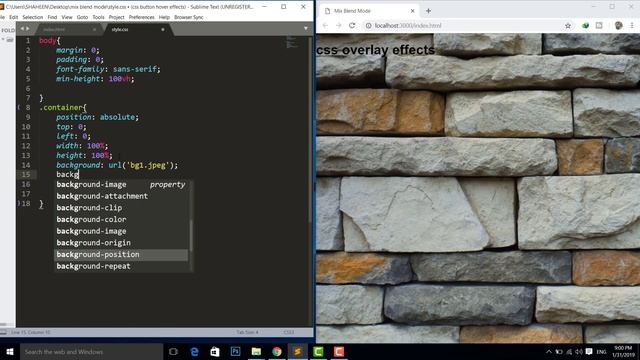Viewport: 640px width, 360px height.
Task: Choose background-color from autocomplete
Action: pyautogui.click(x=121, y=219)
